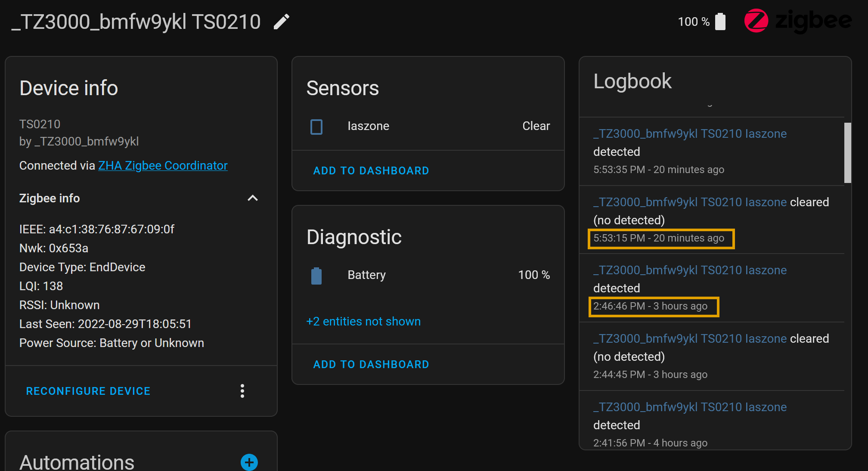This screenshot has width=868, height=471.
Task: Click the battery icon next to 100%
Action: pos(720,21)
